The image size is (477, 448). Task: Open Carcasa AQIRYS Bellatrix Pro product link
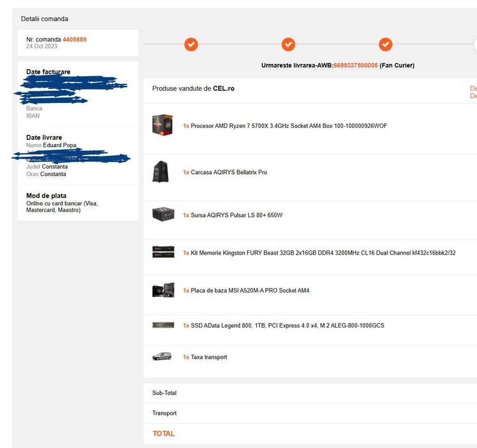[x=229, y=172]
